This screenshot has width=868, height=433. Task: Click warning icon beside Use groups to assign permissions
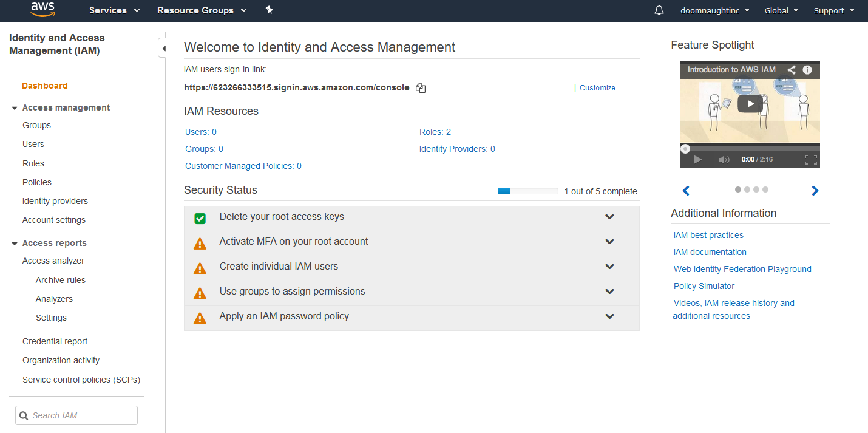click(x=200, y=293)
